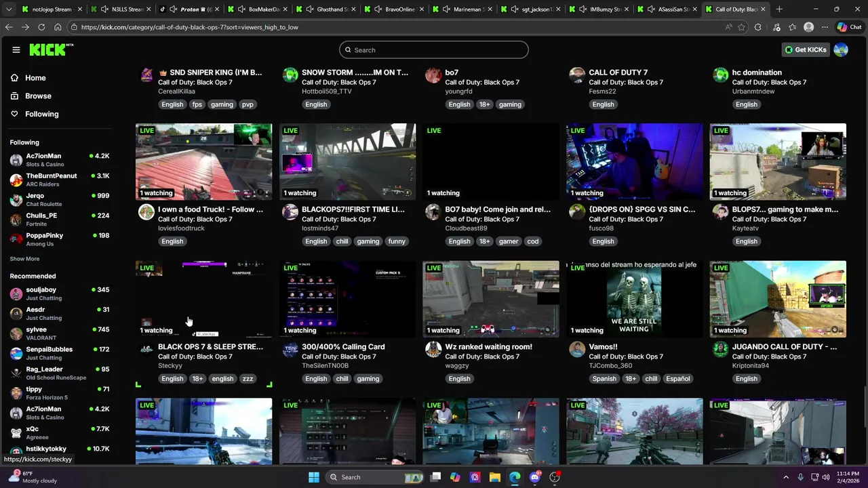Screen dimensions: 868x488
Task: Click the Español tag under TJCombo_360
Action: click(677, 379)
